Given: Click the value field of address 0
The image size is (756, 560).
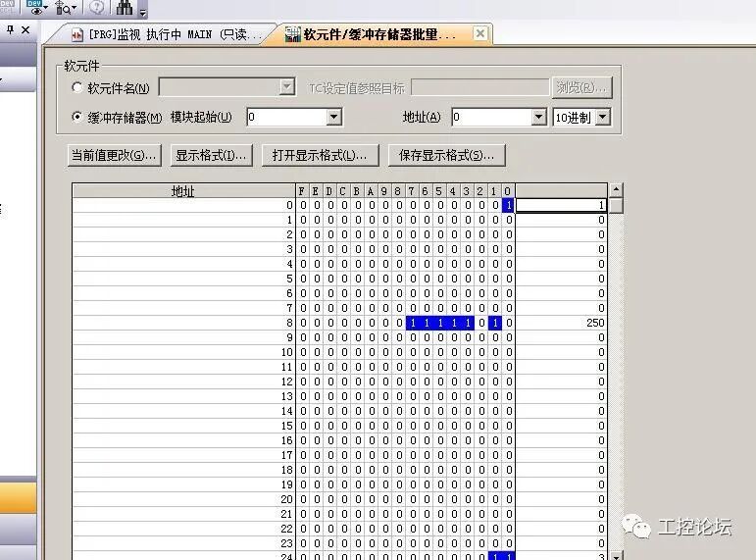Looking at the screenshot, I should tap(561, 206).
